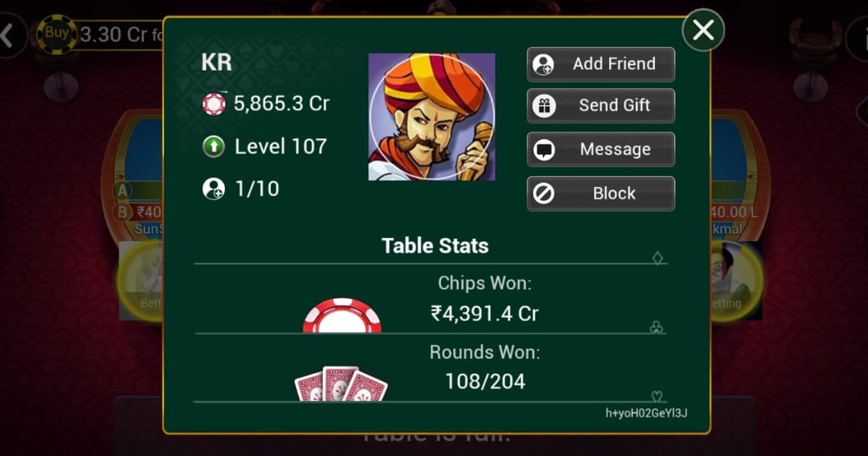The width and height of the screenshot is (868, 456).
Task: Click the block circle-slash icon
Action: pyautogui.click(x=544, y=194)
